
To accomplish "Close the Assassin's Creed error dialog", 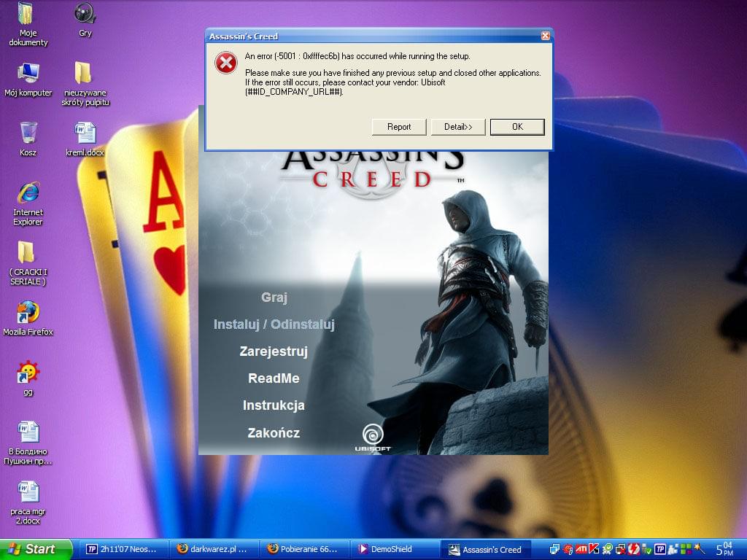I will (x=546, y=36).
